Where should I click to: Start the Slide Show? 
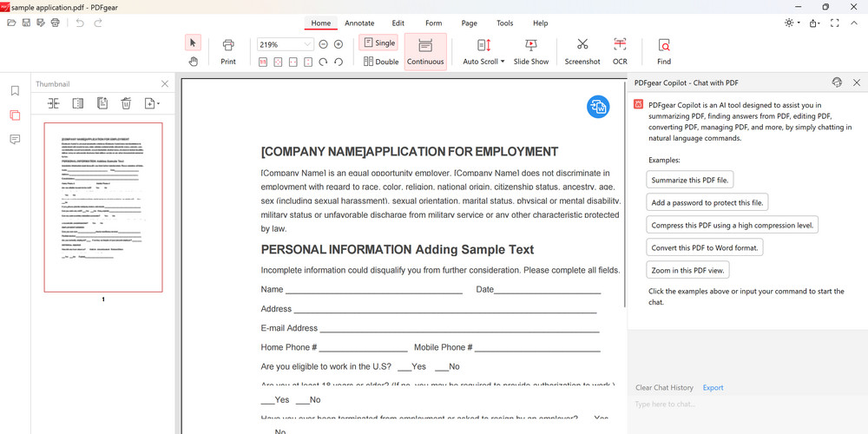[x=531, y=52]
